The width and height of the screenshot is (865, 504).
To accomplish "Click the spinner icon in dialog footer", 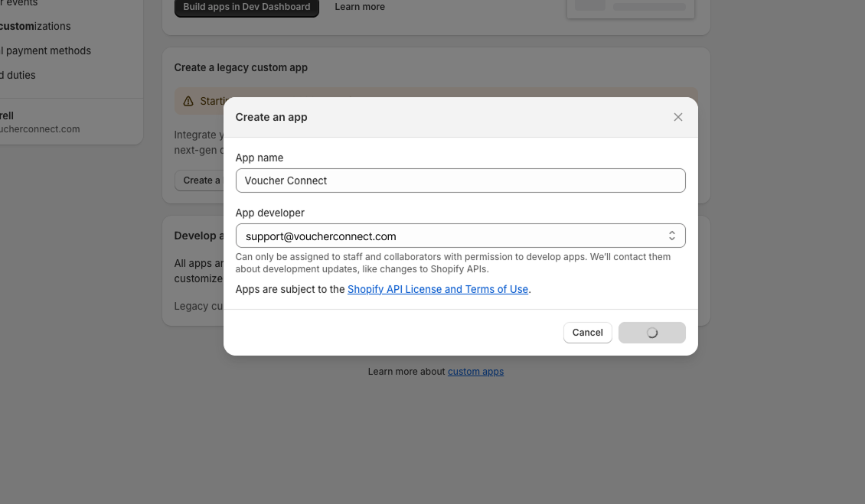I will click(x=652, y=333).
